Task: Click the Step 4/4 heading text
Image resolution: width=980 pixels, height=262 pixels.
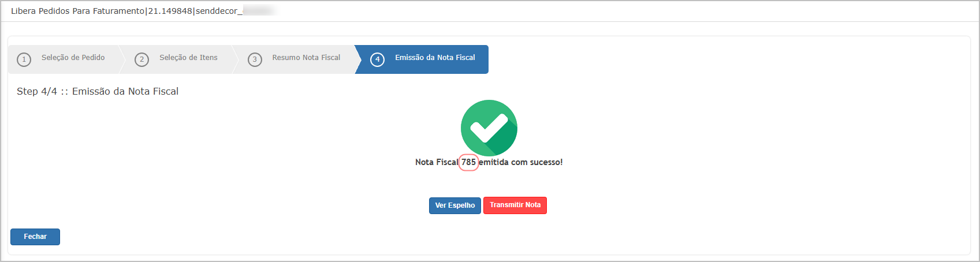Action: 98,91
